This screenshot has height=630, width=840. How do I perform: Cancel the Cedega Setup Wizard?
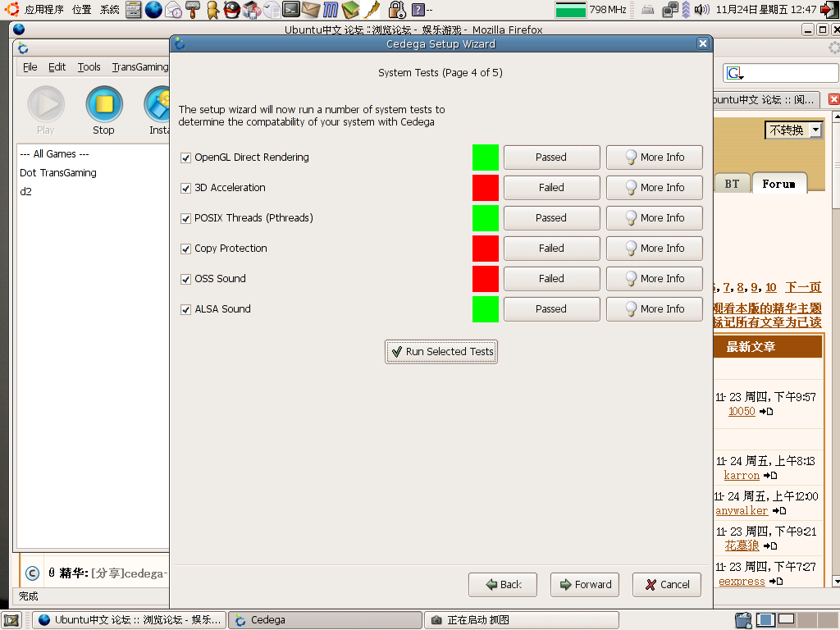[x=667, y=584]
